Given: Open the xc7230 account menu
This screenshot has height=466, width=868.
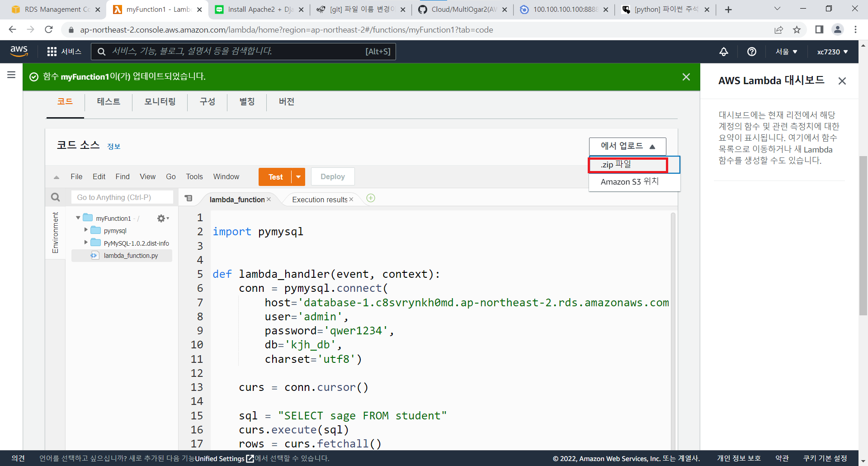Looking at the screenshot, I should click(832, 52).
